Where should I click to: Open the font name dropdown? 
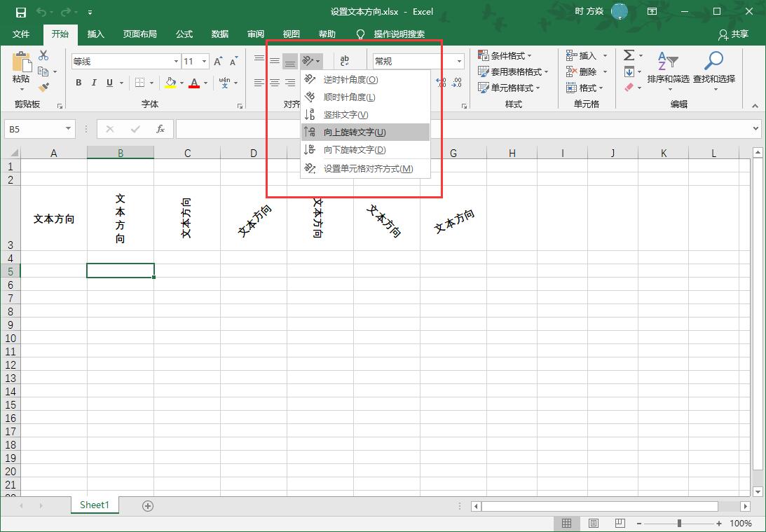(x=176, y=62)
